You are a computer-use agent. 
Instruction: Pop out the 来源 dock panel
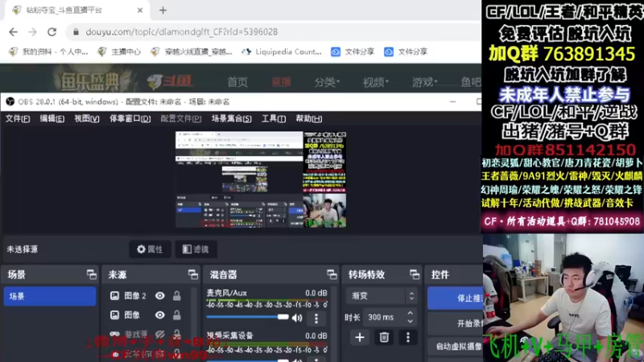(193, 274)
